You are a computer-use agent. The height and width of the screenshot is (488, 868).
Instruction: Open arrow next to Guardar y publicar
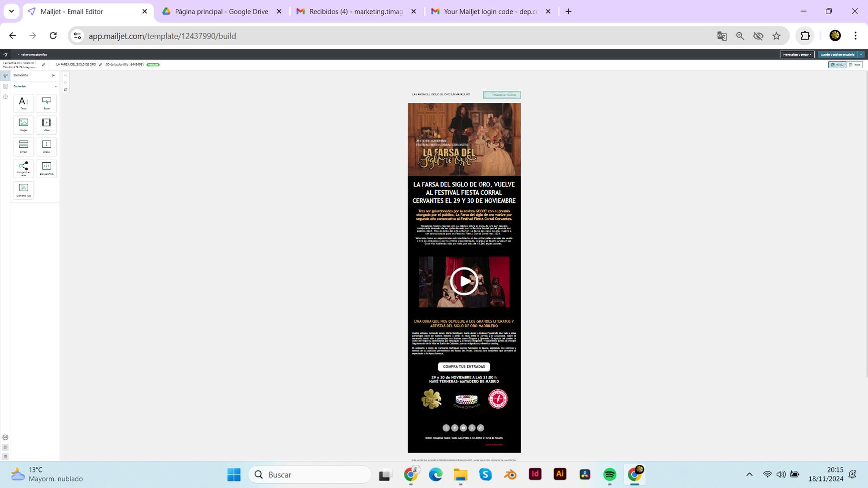pyautogui.click(x=861, y=54)
